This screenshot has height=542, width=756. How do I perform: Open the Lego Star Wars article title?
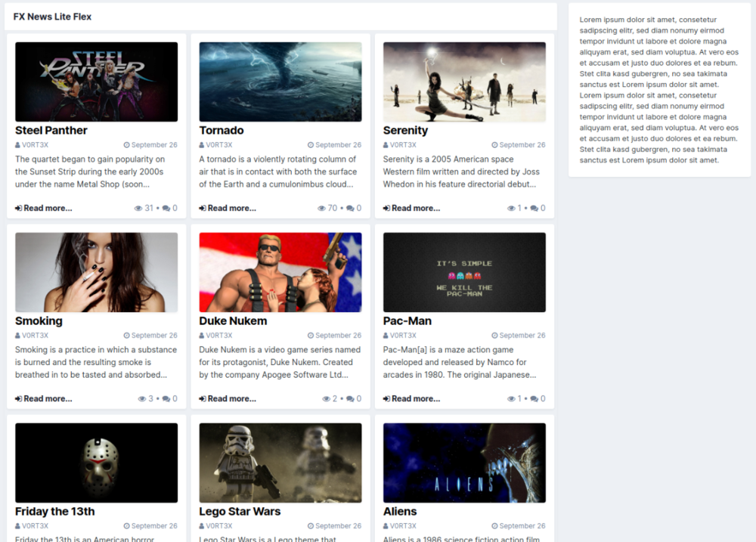click(240, 512)
